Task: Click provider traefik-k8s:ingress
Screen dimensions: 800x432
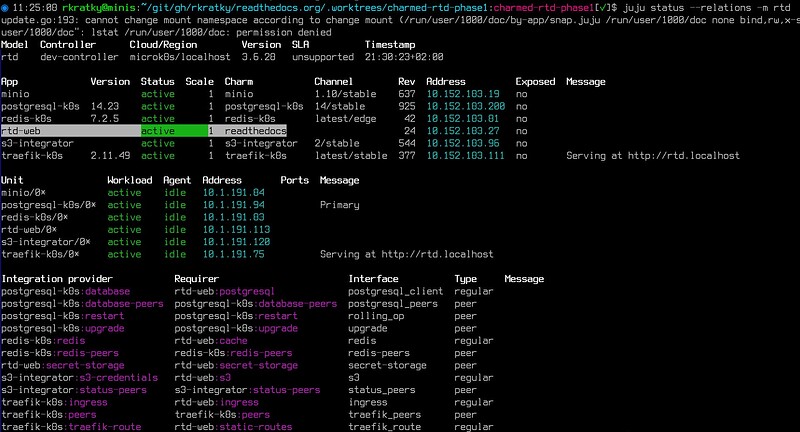Action: (x=54, y=402)
